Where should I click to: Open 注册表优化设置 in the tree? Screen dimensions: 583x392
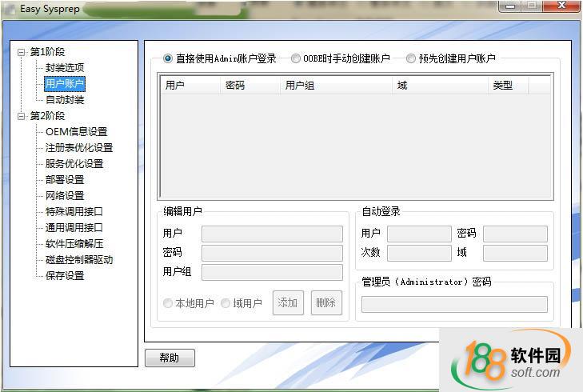click(79, 148)
